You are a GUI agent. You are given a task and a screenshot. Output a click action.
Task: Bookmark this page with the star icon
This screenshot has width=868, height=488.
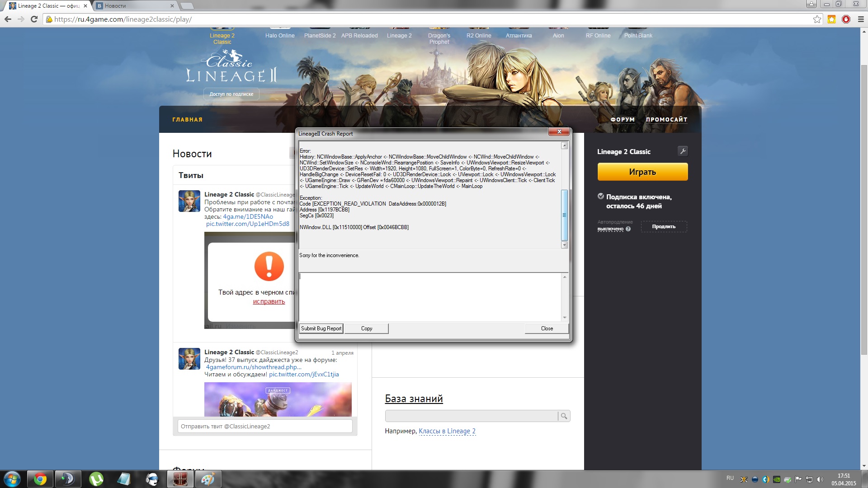817,19
